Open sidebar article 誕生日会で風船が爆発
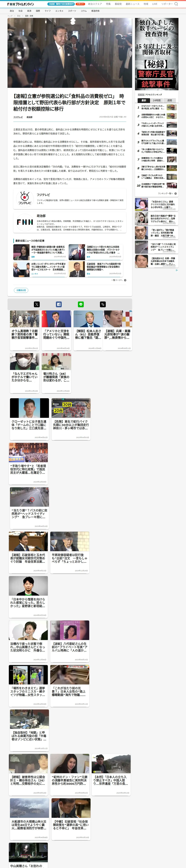This screenshot has width=186, height=868. click(157, 219)
